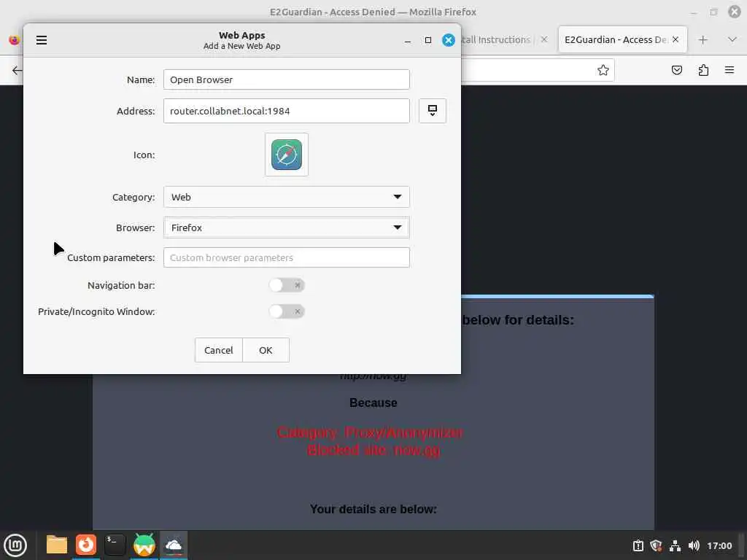This screenshot has width=747, height=560.
Task: Click "Your details are below:" text
Action: [x=373, y=509]
